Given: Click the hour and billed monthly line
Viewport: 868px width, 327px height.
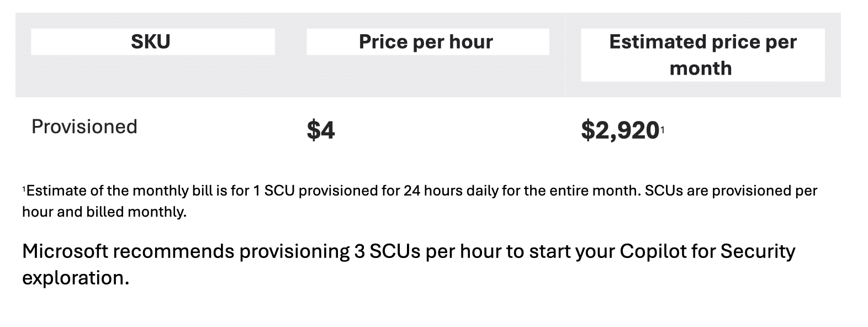Looking at the screenshot, I should tap(104, 212).
